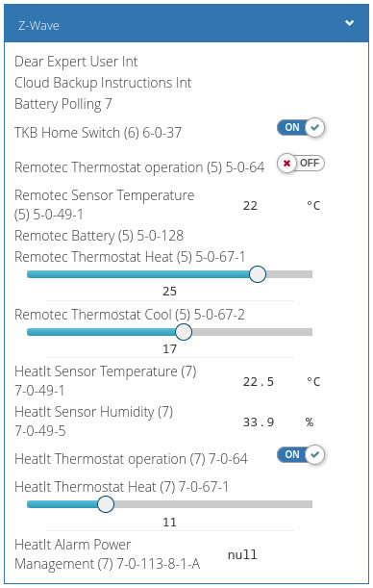This screenshot has width=373, height=588.
Task: Select Cloud Backup Instructions Int item
Action: [x=103, y=83]
